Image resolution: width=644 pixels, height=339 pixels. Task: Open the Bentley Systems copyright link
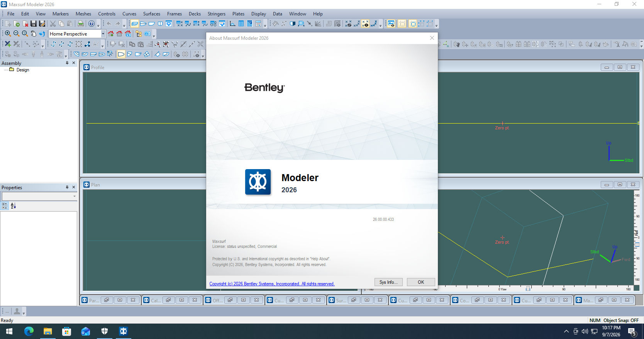coord(272,284)
